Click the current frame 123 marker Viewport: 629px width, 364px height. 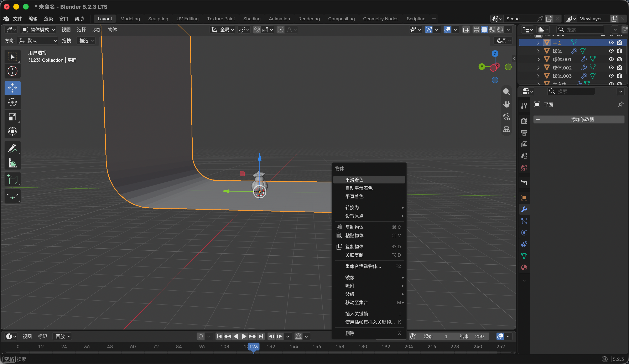(253, 347)
